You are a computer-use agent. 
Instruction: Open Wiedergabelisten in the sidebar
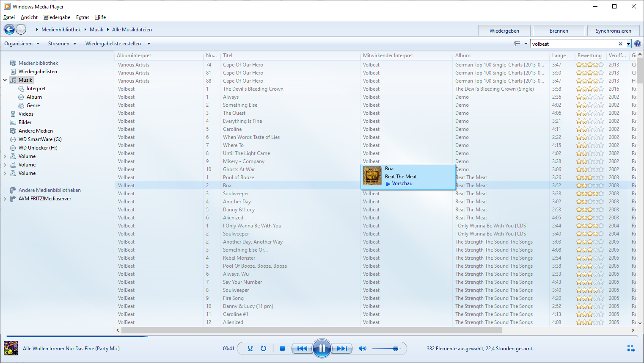(38, 72)
